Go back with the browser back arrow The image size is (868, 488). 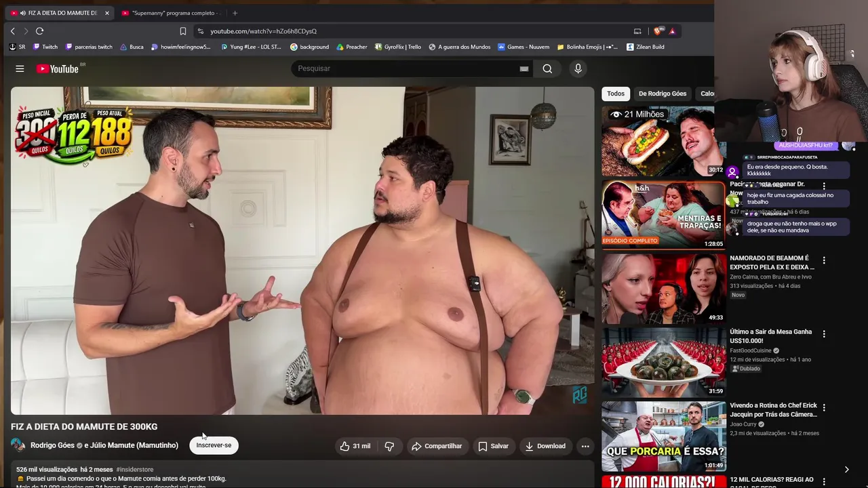tap(13, 31)
